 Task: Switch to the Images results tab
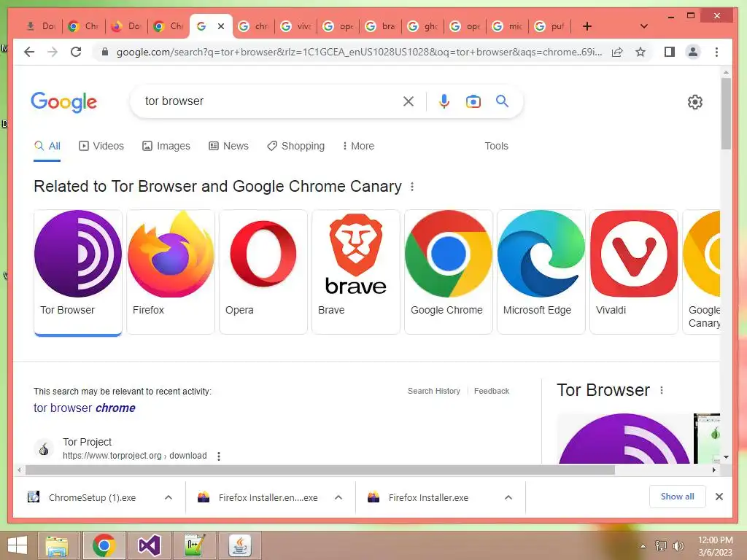tap(166, 146)
